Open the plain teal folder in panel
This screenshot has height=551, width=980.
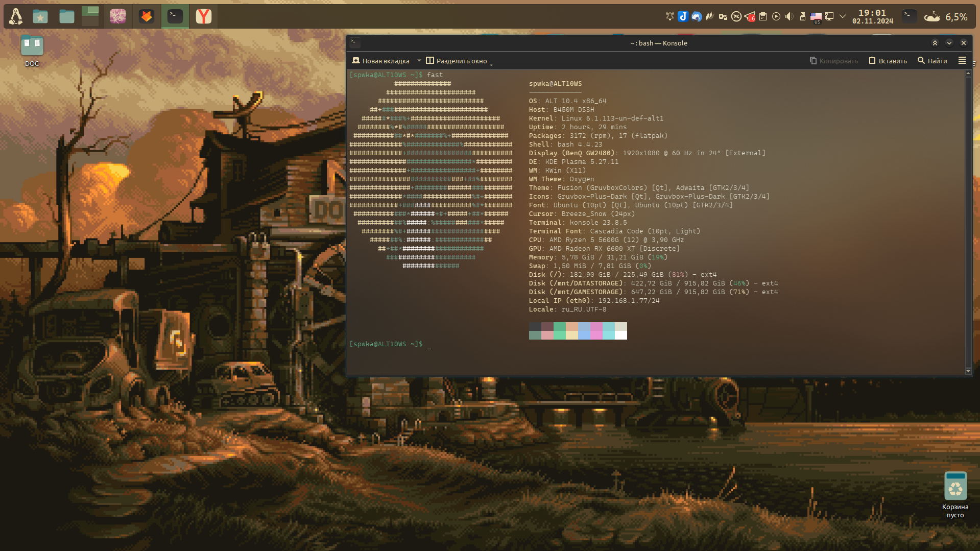pos(67,17)
